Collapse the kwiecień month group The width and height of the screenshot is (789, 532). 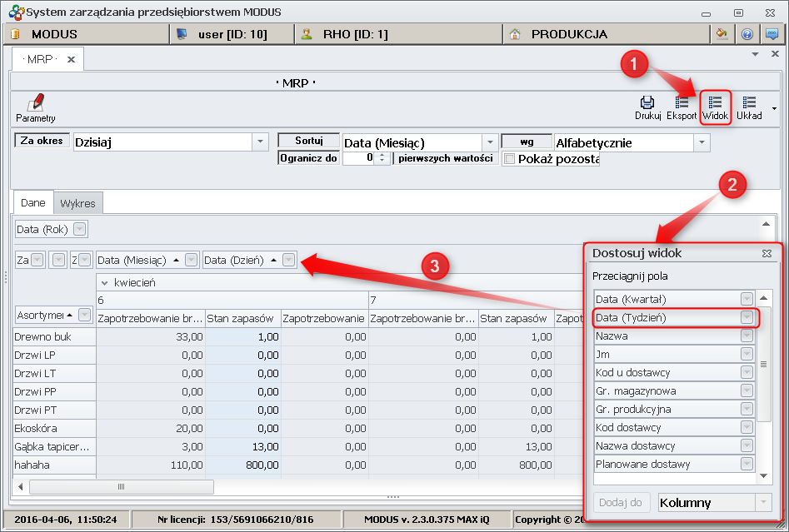point(105,283)
